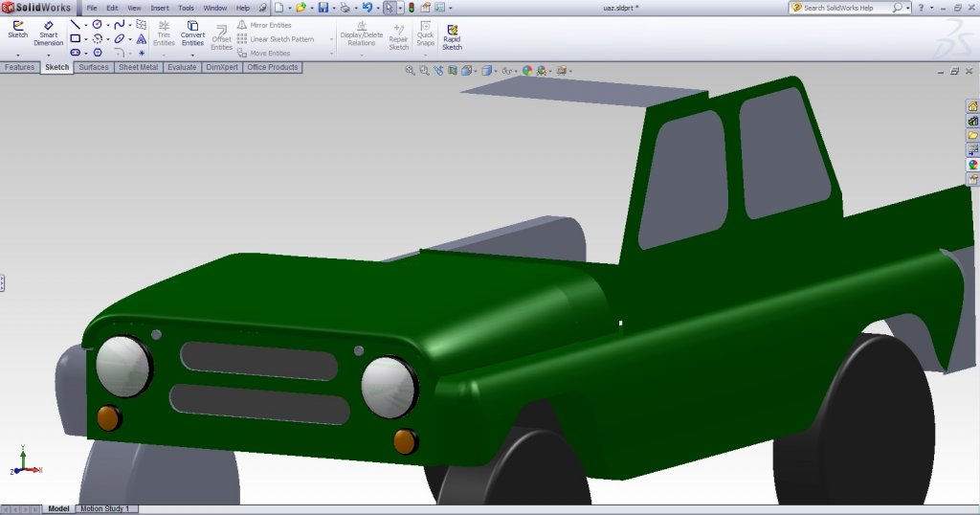
Task: Choose the Corner Rectangle tool
Action: click(75, 38)
